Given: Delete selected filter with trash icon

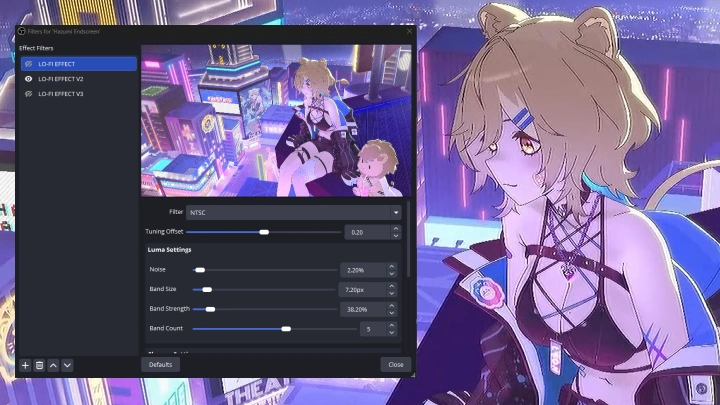Looking at the screenshot, I should [39, 366].
